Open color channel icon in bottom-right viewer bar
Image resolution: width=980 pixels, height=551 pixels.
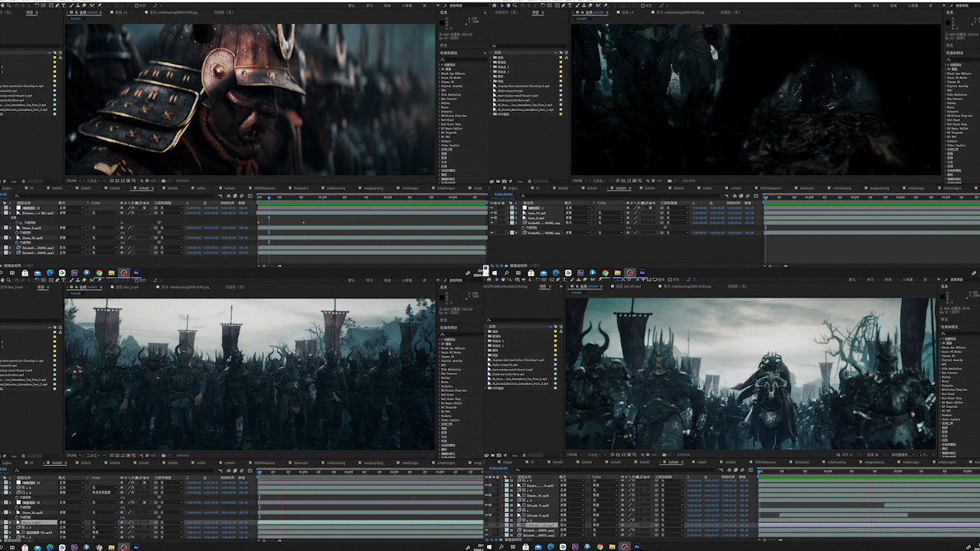(x=642, y=455)
